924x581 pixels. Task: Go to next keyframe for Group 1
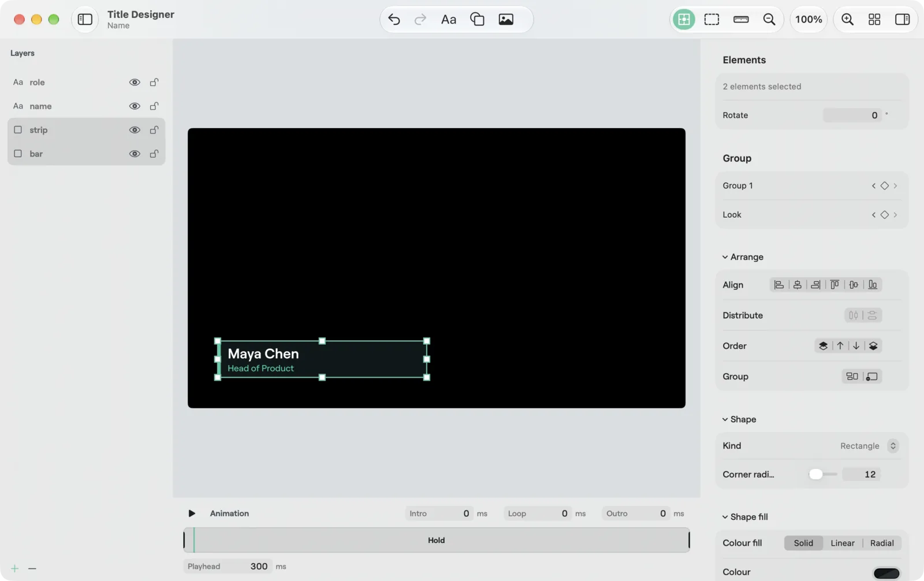coord(895,186)
